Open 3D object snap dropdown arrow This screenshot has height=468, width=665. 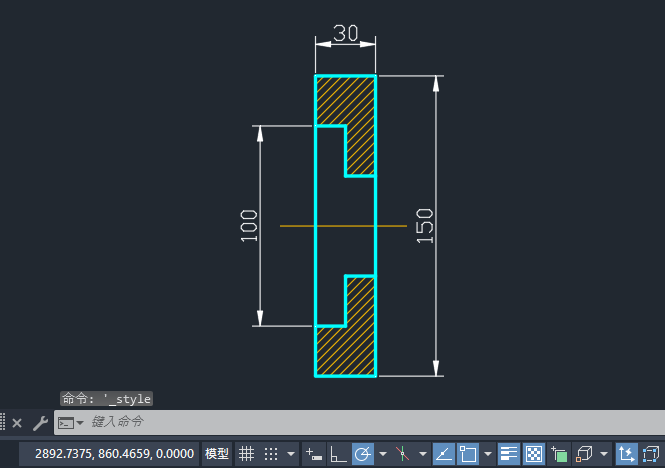(604, 454)
